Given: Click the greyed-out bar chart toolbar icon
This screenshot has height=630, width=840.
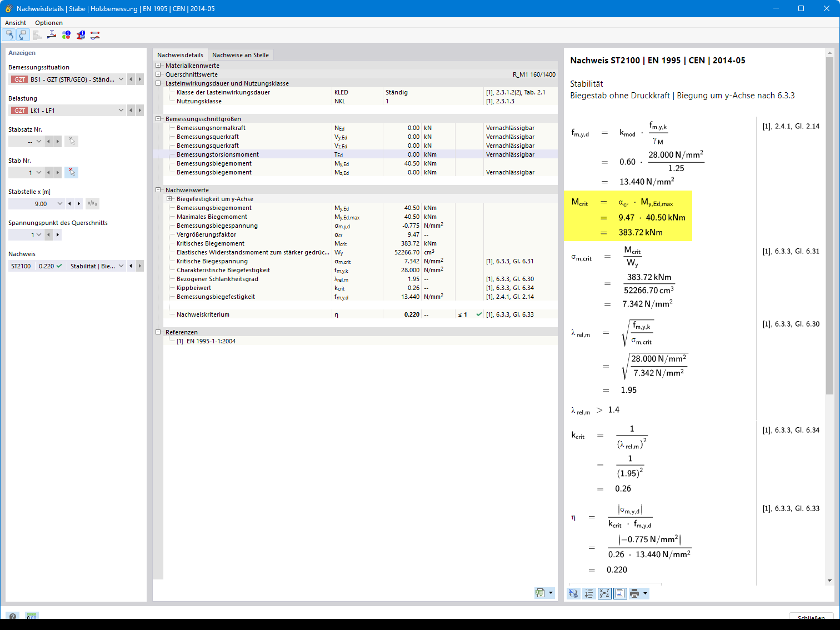Looking at the screenshot, I should coord(37,35).
